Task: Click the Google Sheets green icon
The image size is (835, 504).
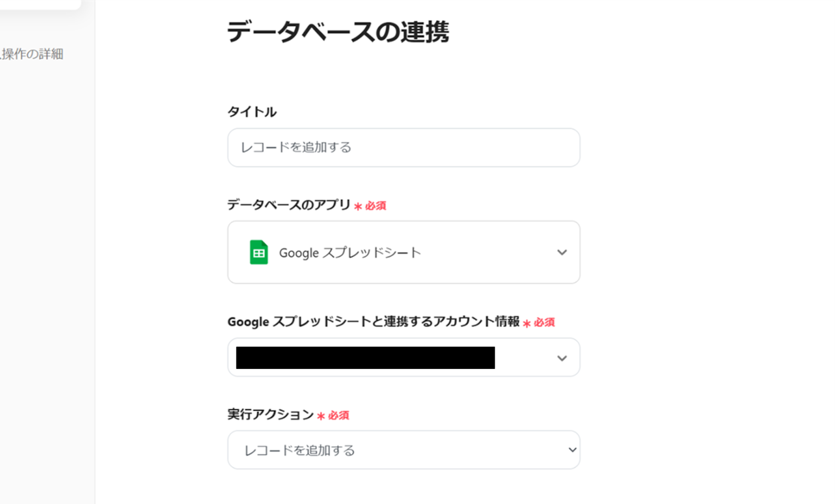Action: [258, 253]
